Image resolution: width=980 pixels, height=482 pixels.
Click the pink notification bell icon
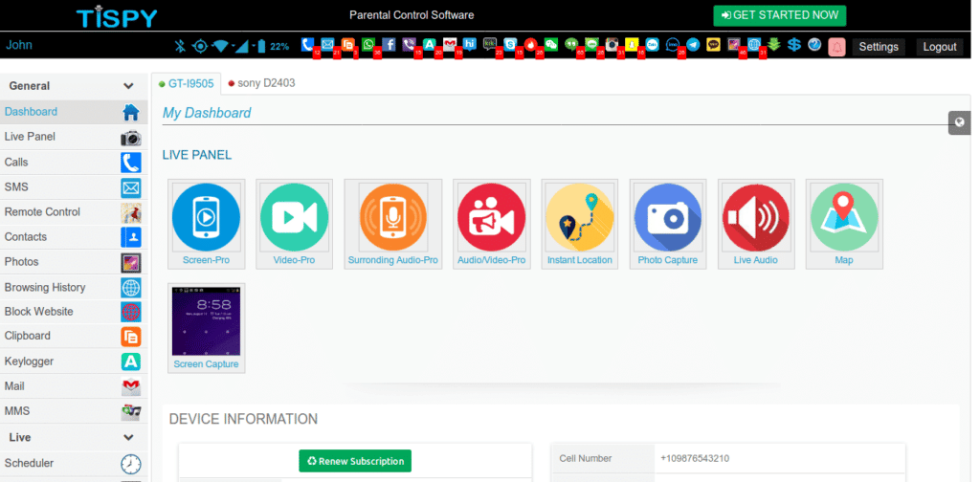click(836, 47)
